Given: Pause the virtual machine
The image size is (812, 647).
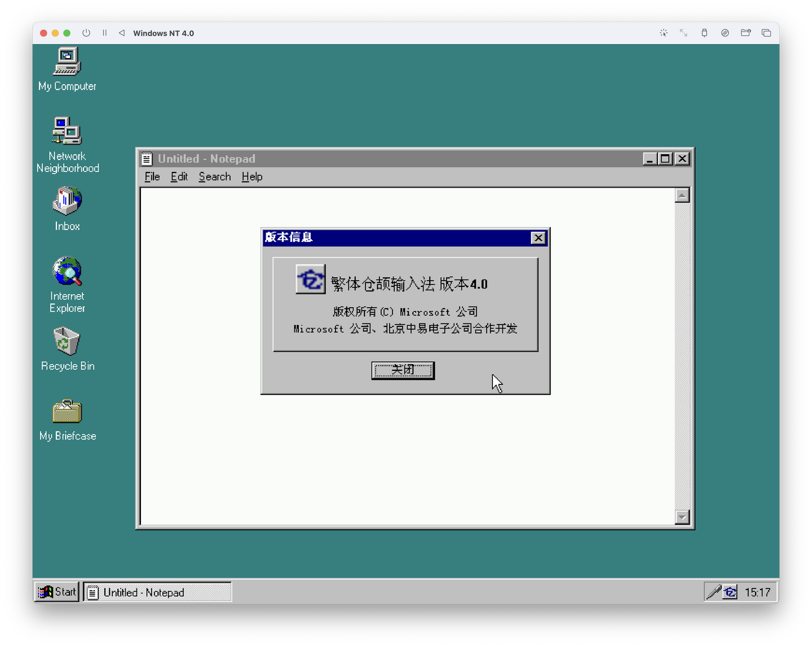Looking at the screenshot, I should [104, 33].
